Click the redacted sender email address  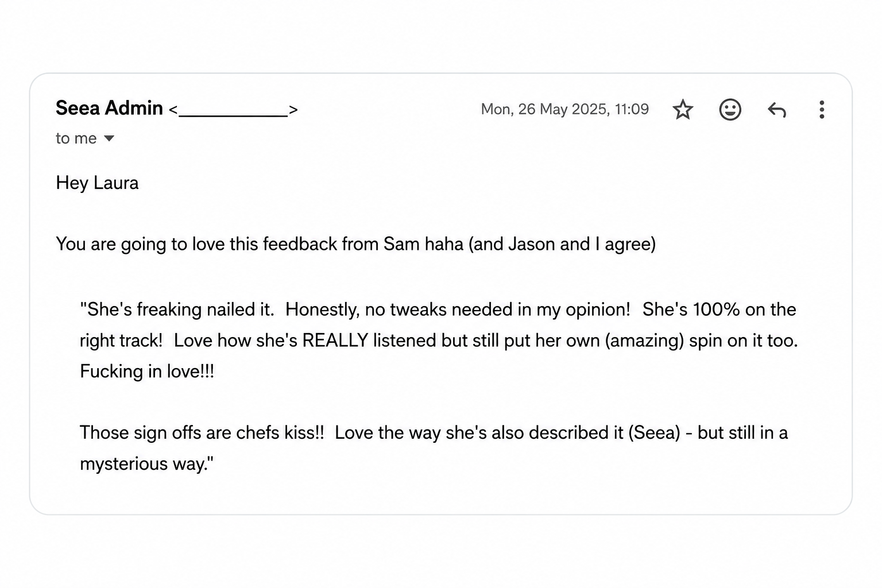coord(233,110)
